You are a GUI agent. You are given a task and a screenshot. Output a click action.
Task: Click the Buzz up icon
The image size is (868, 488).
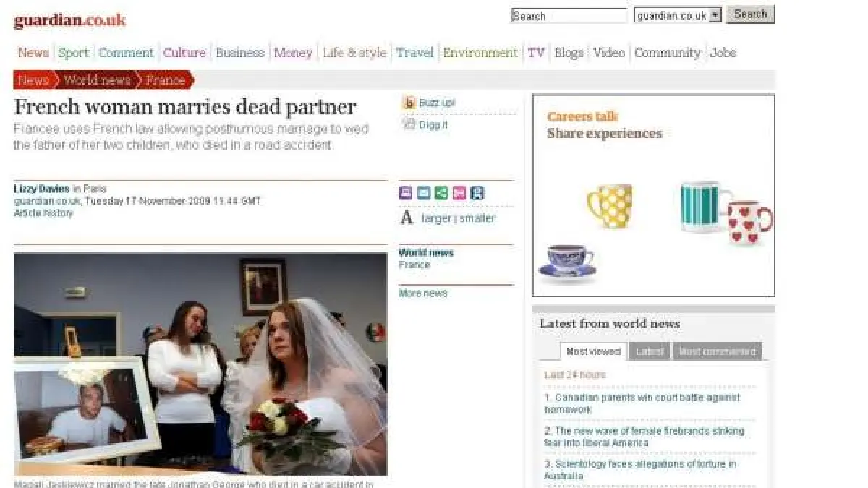point(409,103)
